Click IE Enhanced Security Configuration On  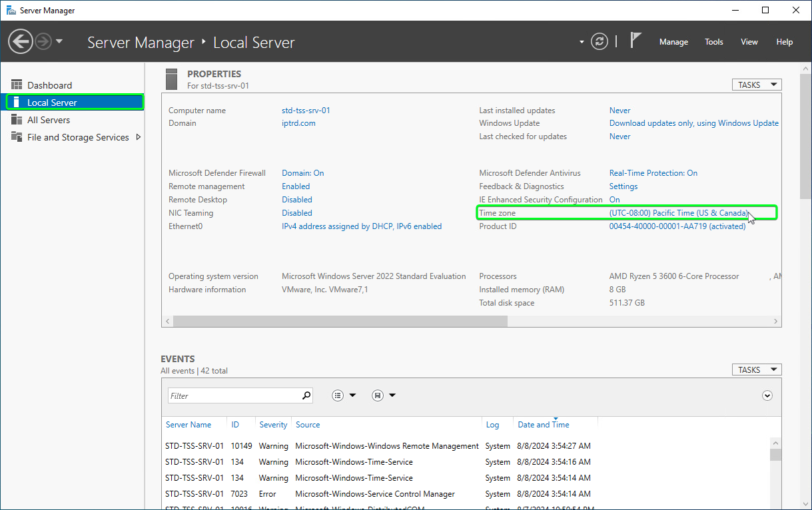614,200
